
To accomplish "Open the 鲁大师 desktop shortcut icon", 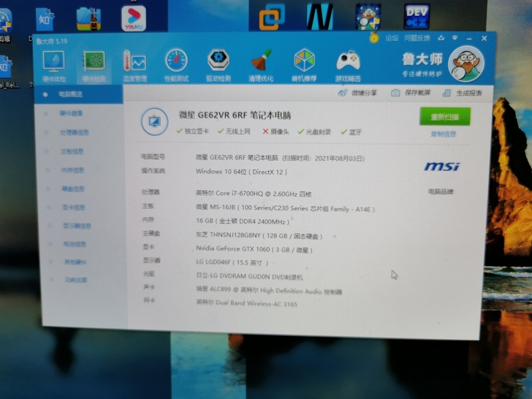I will (368, 17).
